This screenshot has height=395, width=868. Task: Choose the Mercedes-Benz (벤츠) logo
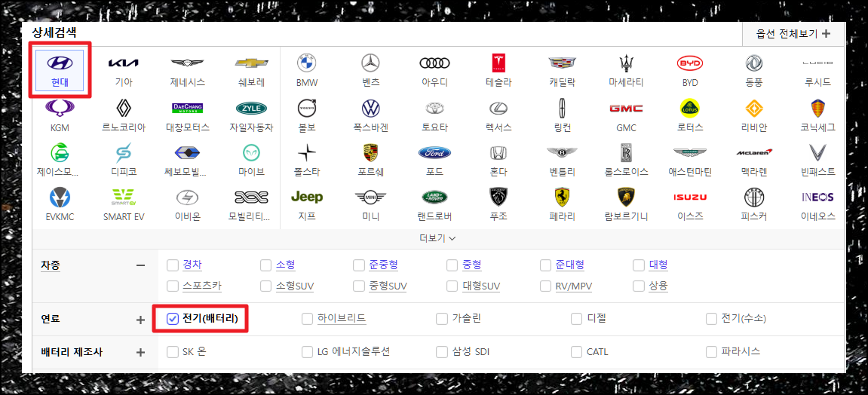370,63
